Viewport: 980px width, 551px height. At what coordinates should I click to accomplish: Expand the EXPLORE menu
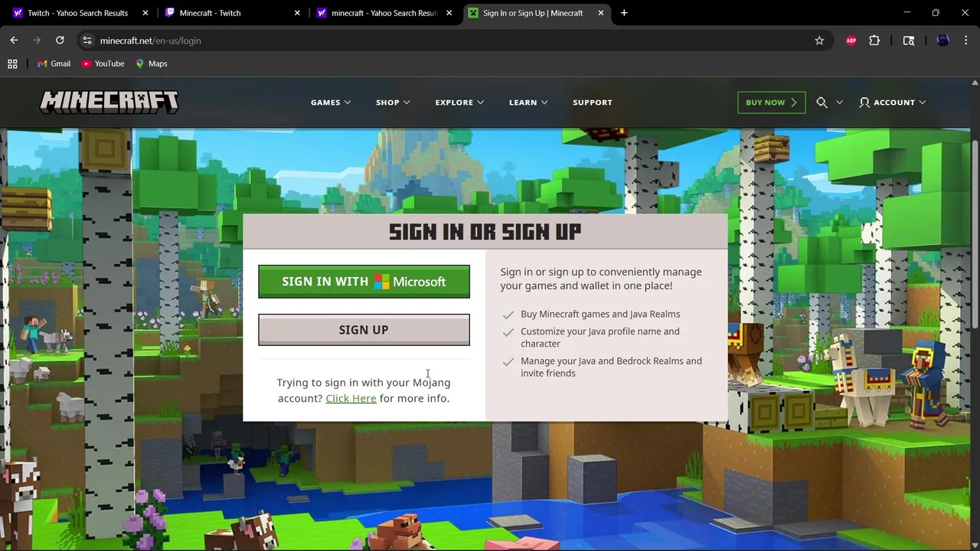(459, 103)
